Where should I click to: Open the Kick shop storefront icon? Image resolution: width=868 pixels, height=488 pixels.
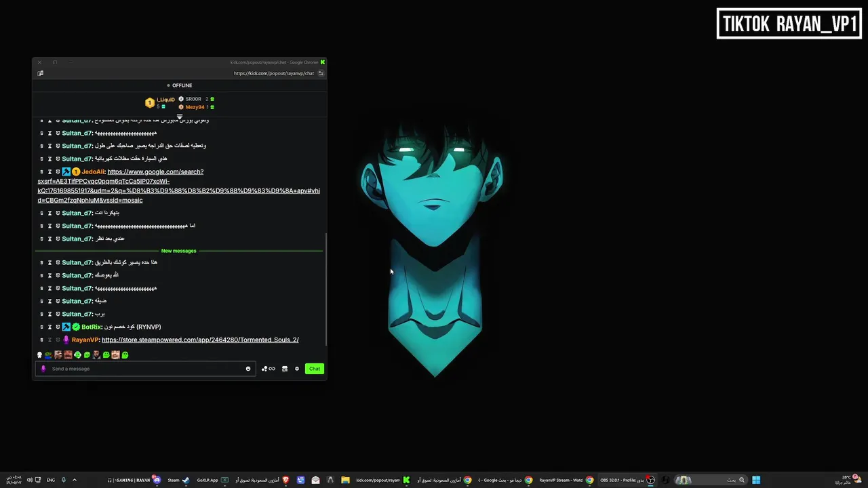point(285,369)
